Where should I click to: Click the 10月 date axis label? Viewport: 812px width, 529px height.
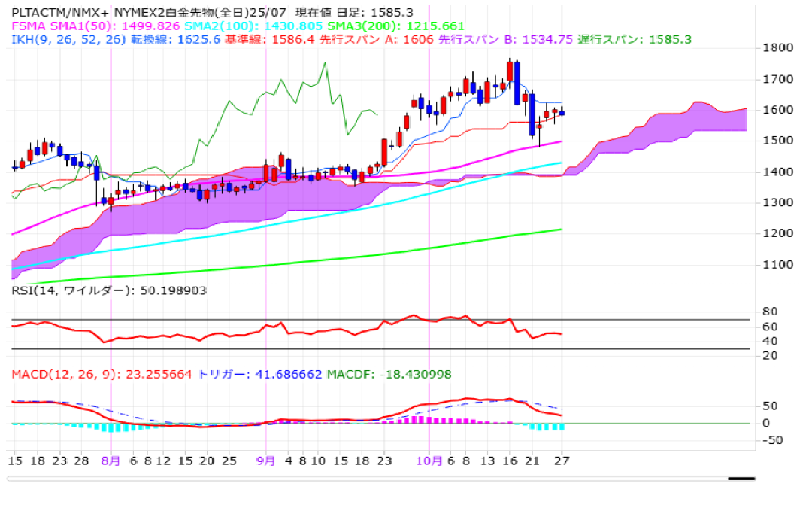click(x=429, y=459)
